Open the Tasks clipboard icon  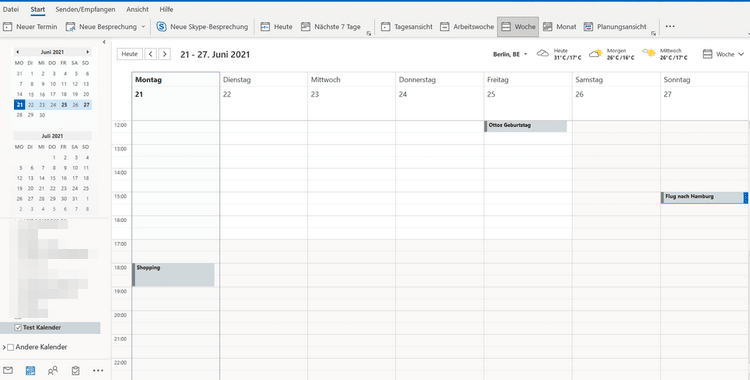(x=75, y=370)
